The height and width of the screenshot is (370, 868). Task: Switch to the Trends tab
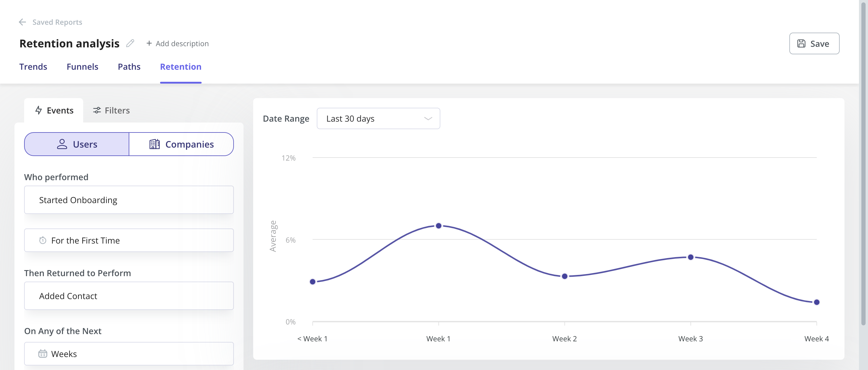[x=33, y=66]
